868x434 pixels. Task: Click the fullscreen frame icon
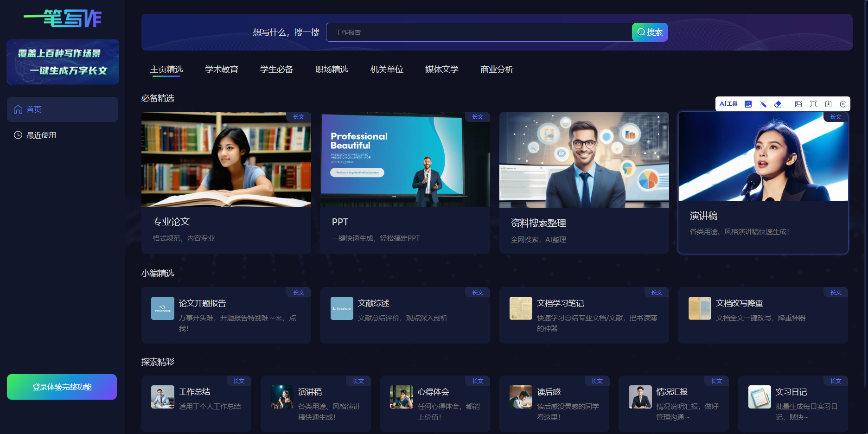[x=813, y=104]
